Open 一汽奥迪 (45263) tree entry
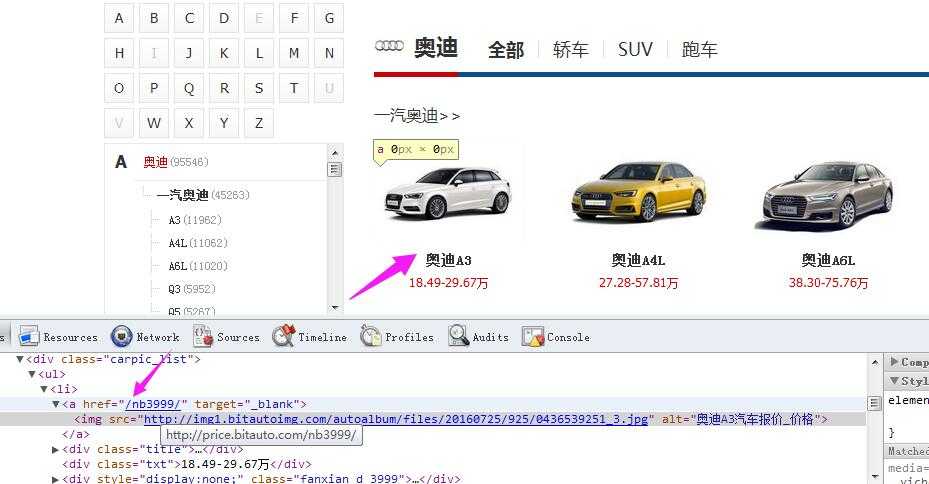This screenshot has height=484, width=929. 203,195
